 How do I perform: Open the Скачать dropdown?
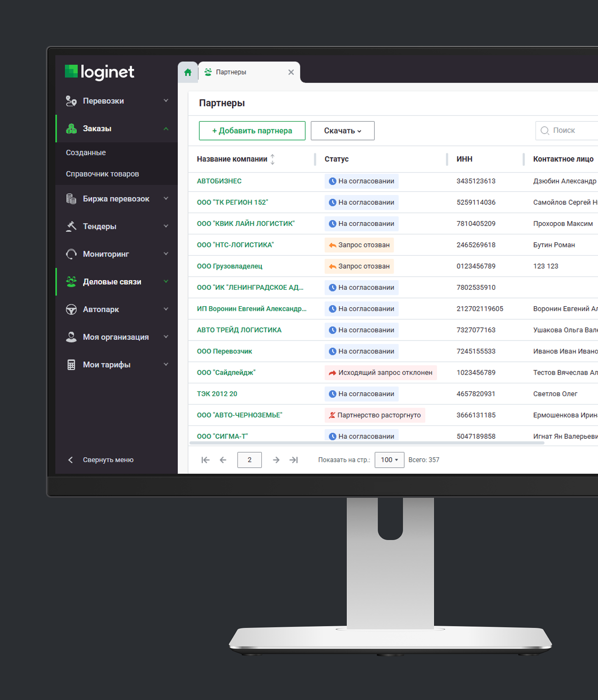point(343,131)
